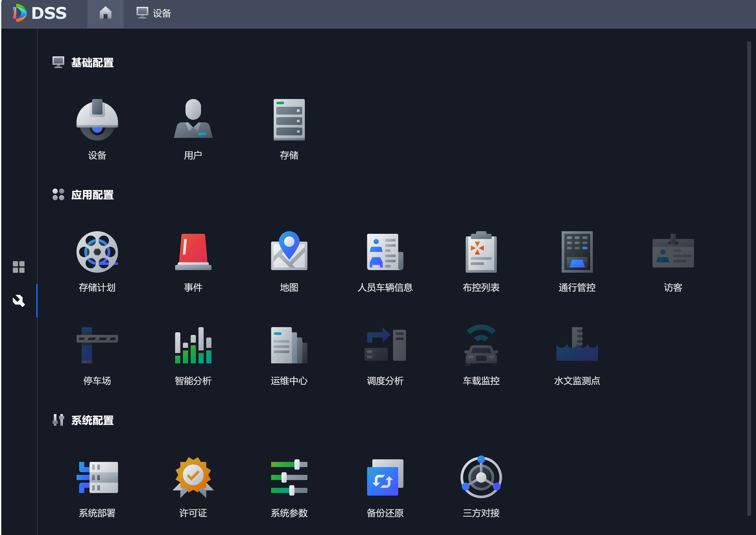This screenshot has height=535, width=756.
Task: Open the 许可证 license badge icon
Action: click(193, 477)
